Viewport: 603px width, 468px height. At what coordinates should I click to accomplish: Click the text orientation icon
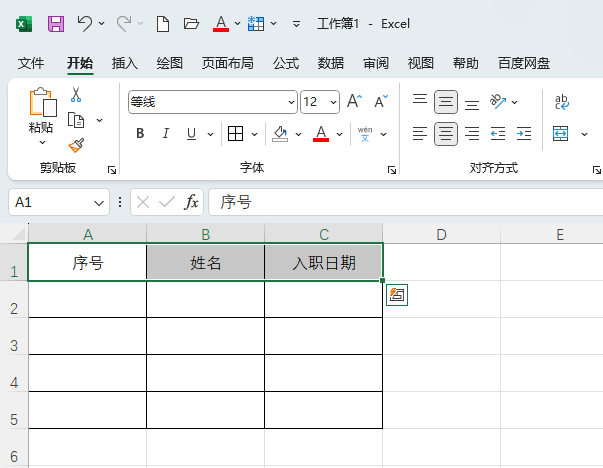point(498,102)
